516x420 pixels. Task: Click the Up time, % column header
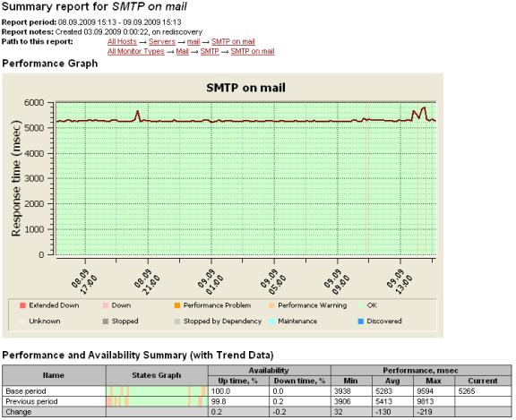pyautogui.click(x=238, y=381)
